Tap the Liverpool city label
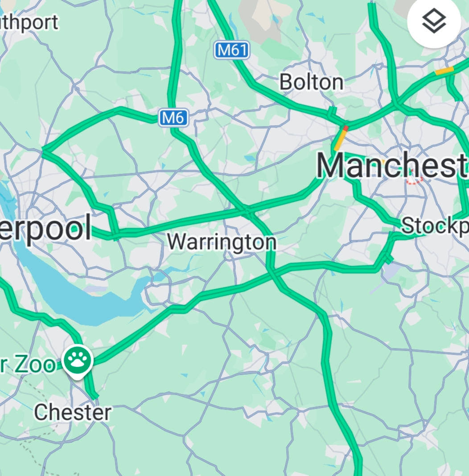The height and width of the screenshot is (476, 469). click(45, 228)
